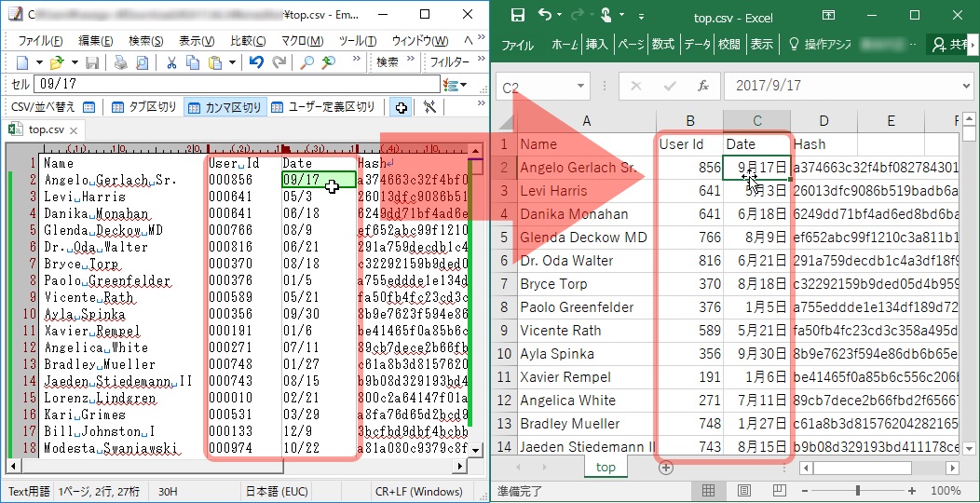Switch to Excel page layout view icon
This screenshot has width=980, height=503.
click(743, 491)
